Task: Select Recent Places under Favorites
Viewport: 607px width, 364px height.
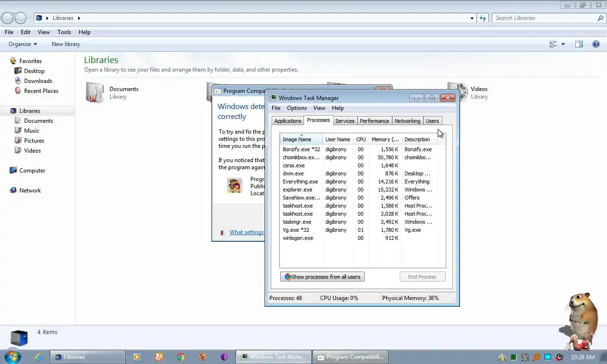Action: (41, 91)
